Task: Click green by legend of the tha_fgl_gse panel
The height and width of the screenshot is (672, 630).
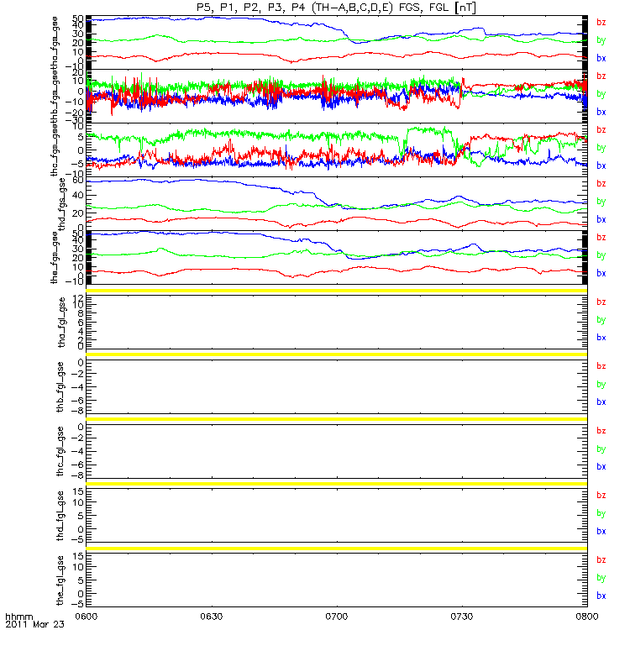Action: point(601,320)
